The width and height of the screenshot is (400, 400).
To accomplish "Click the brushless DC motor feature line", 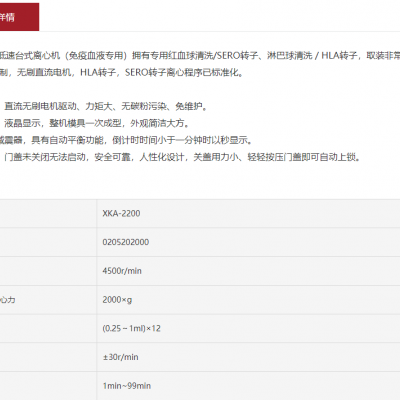I will tap(106, 106).
